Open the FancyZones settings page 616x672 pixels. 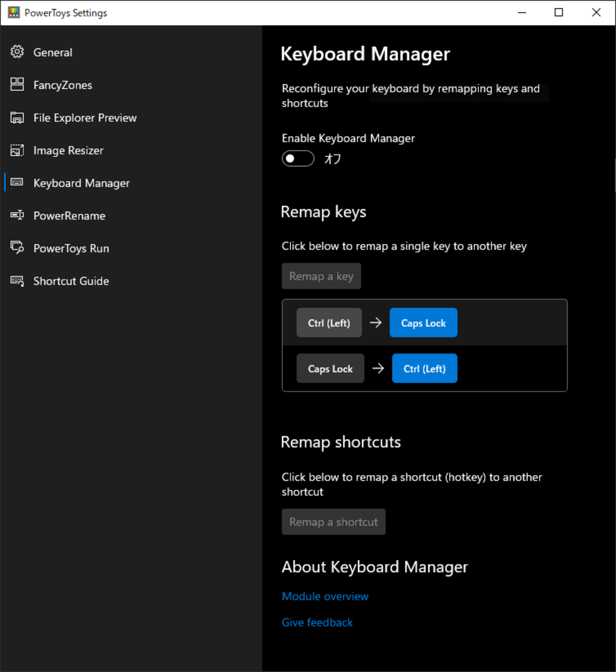(x=63, y=85)
